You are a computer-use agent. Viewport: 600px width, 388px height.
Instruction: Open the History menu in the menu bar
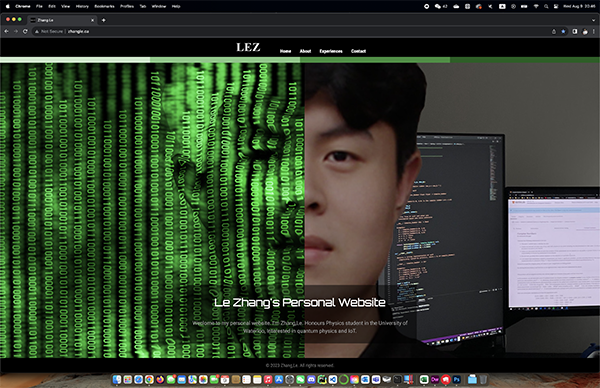82,6
